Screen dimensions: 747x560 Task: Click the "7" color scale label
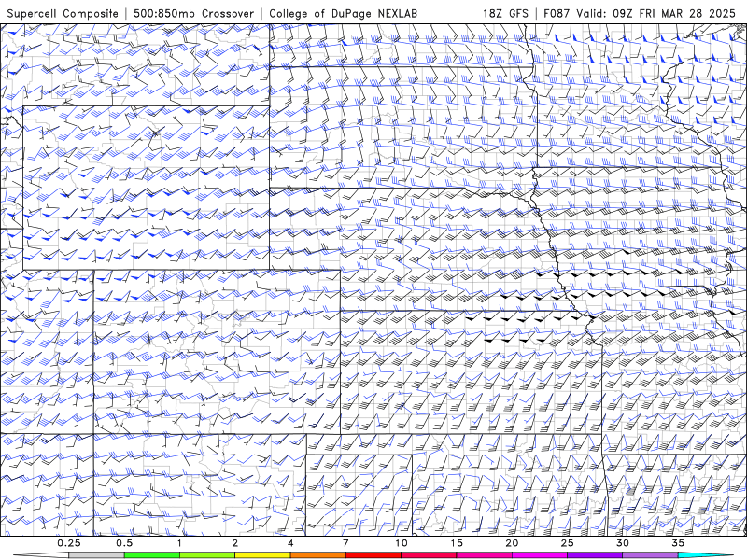click(x=345, y=543)
